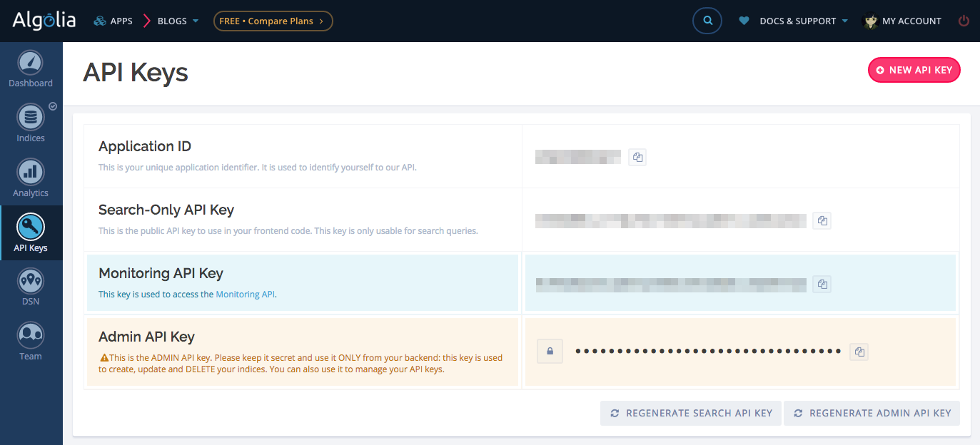Click the API Keys page heading
The height and width of the screenshot is (445, 980).
pyautogui.click(x=136, y=72)
